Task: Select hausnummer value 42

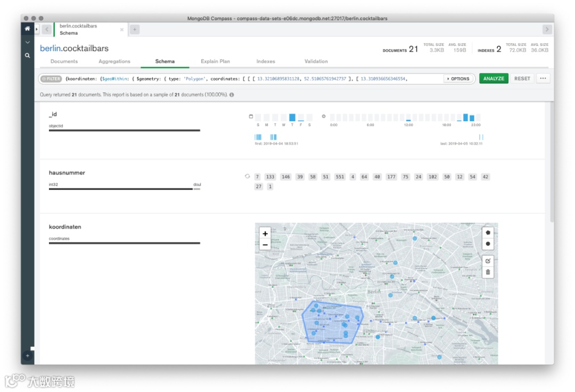Action: click(485, 177)
